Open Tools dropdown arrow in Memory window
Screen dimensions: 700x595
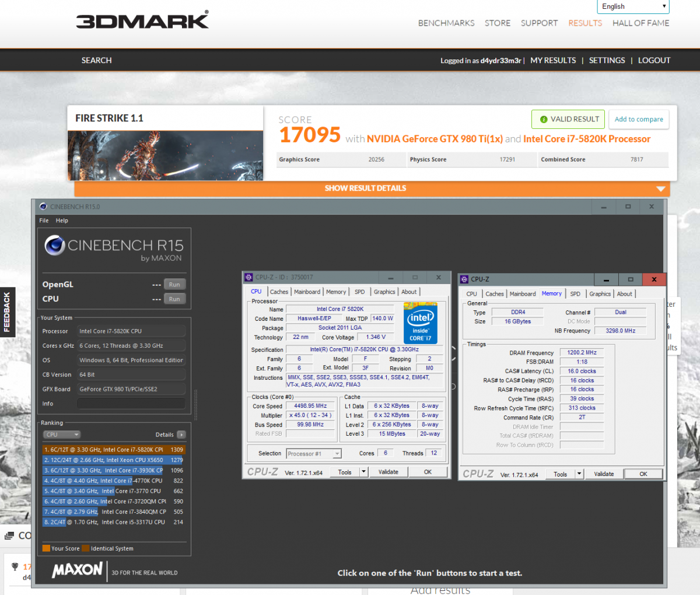coord(580,474)
